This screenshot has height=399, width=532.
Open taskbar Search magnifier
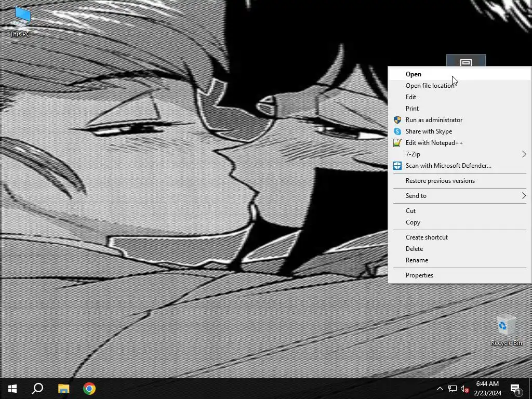[x=37, y=389]
